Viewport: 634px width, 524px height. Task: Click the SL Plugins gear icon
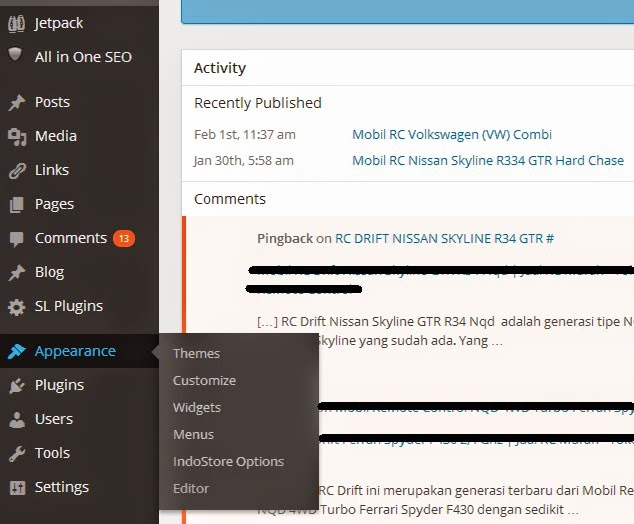tap(17, 307)
